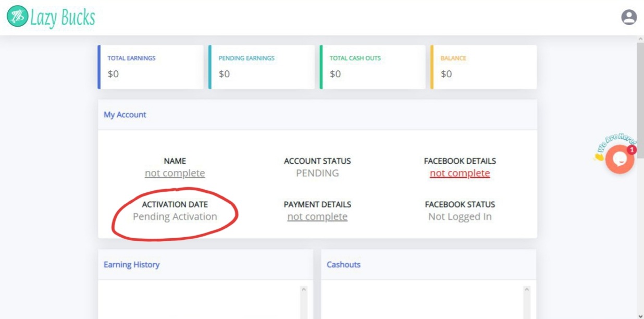Select the Balance card
This screenshot has height=319, width=644.
click(484, 67)
